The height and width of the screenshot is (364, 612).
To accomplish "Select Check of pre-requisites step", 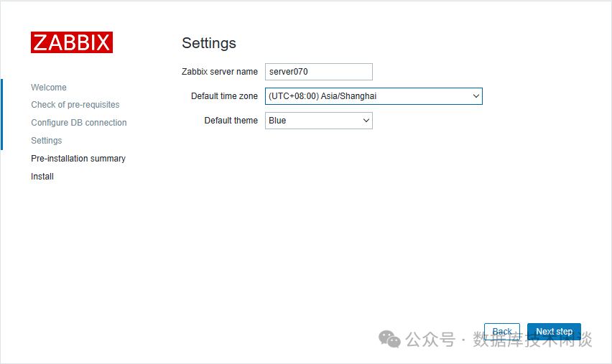I will 75,105.
